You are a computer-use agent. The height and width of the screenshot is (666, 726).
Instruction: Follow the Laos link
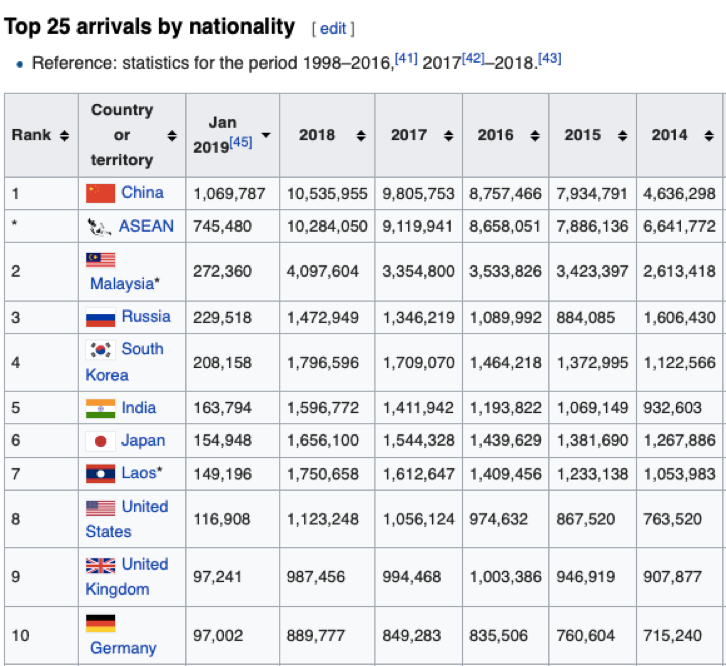coord(138,473)
